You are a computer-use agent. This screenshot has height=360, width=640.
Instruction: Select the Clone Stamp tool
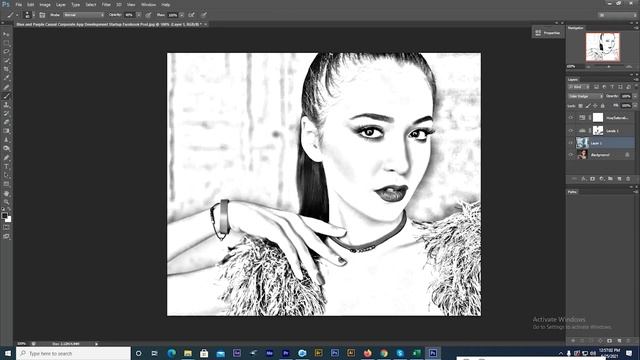pos(6,105)
